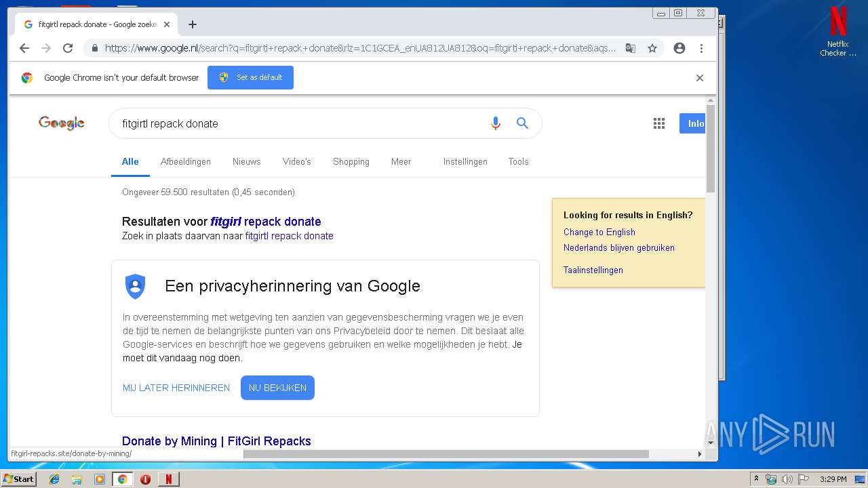This screenshot has height=488, width=868.
Task: Click the scroll-down arrow of page scrollbar
Action: pyautogui.click(x=711, y=443)
